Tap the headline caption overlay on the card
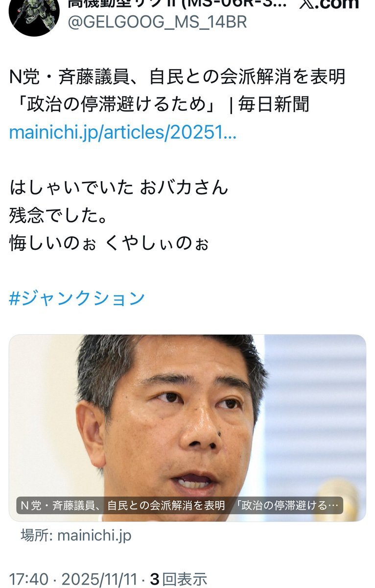The width and height of the screenshot is (375, 588). pyautogui.click(x=180, y=506)
